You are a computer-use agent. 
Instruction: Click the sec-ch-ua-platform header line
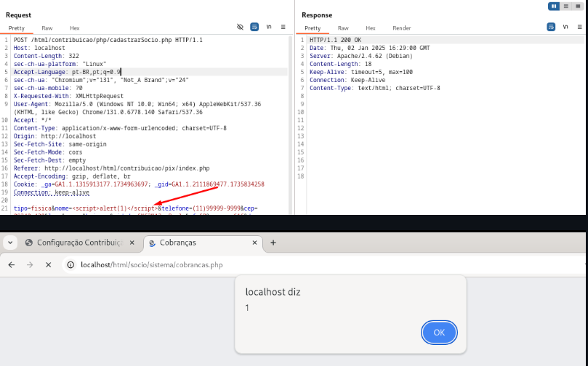click(60, 64)
